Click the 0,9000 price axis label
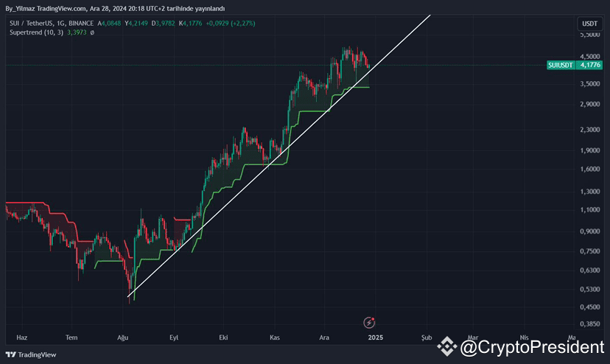Screen dimensions: 610x364 pos(590,231)
